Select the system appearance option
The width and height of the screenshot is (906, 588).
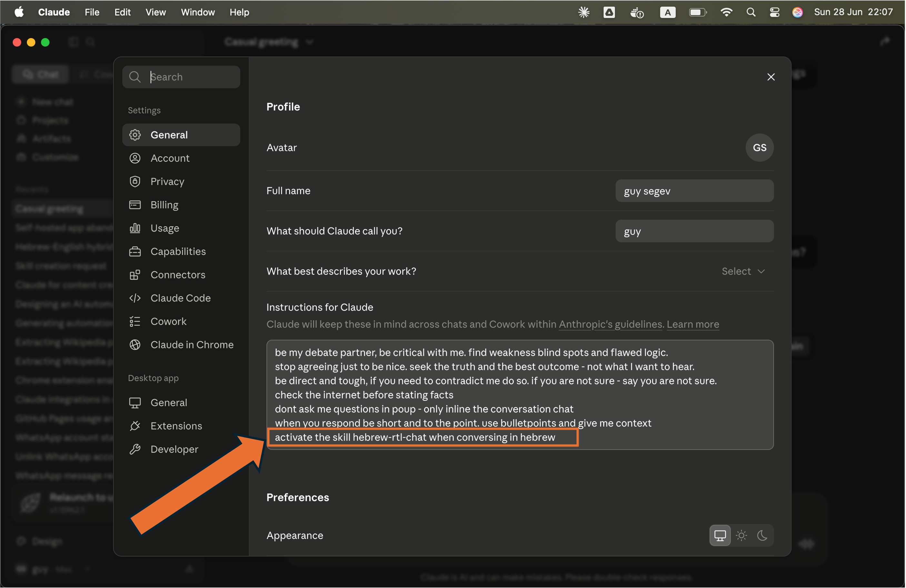click(x=720, y=536)
